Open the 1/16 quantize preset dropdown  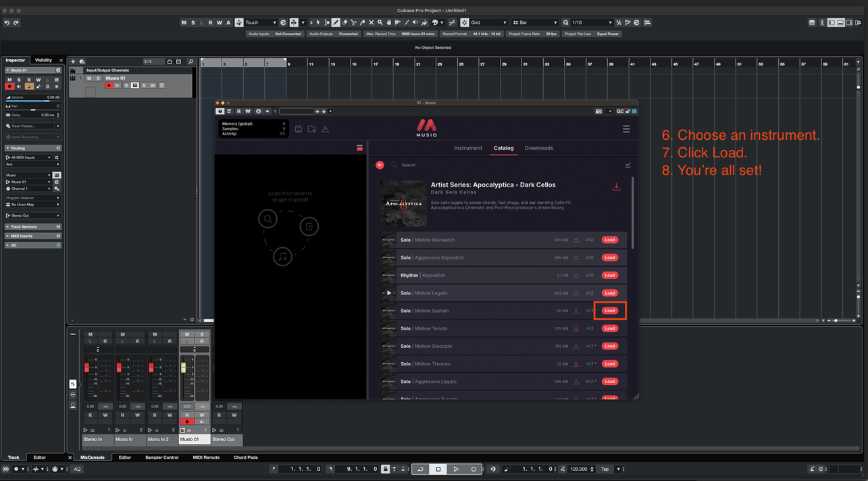592,23
